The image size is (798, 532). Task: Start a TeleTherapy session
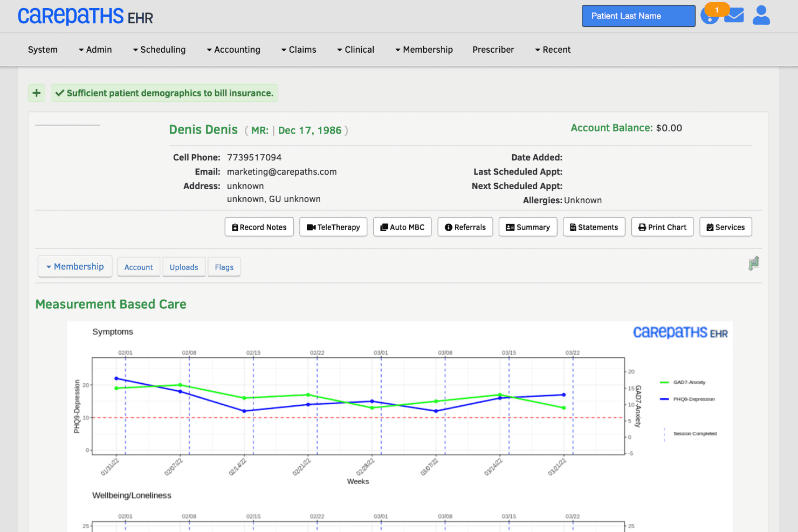click(x=333, y=227)
